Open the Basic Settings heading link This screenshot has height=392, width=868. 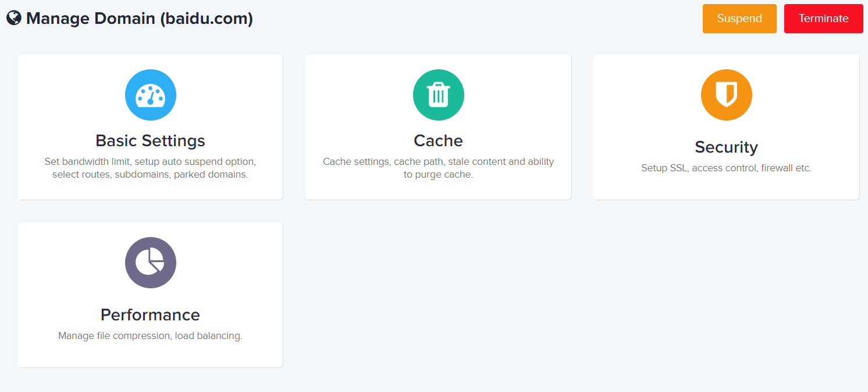click(150, 141)
